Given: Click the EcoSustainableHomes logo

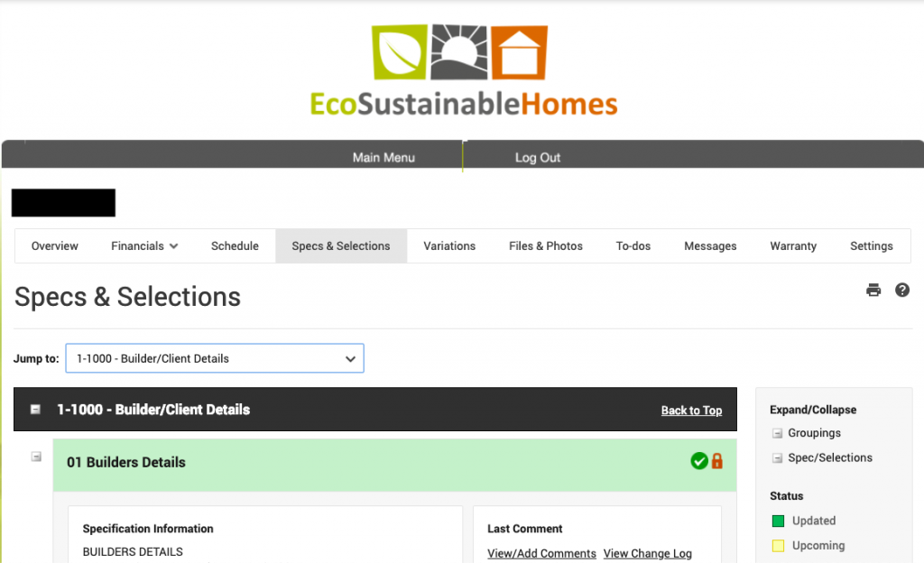Looking at the screenshot, I should point(464,70).
